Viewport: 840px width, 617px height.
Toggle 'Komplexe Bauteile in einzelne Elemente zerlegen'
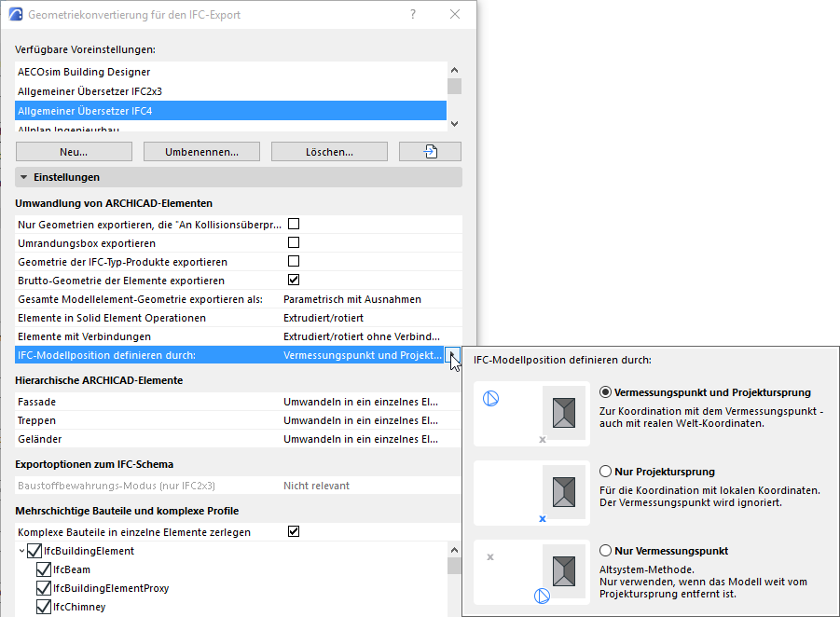pos(294,531)
